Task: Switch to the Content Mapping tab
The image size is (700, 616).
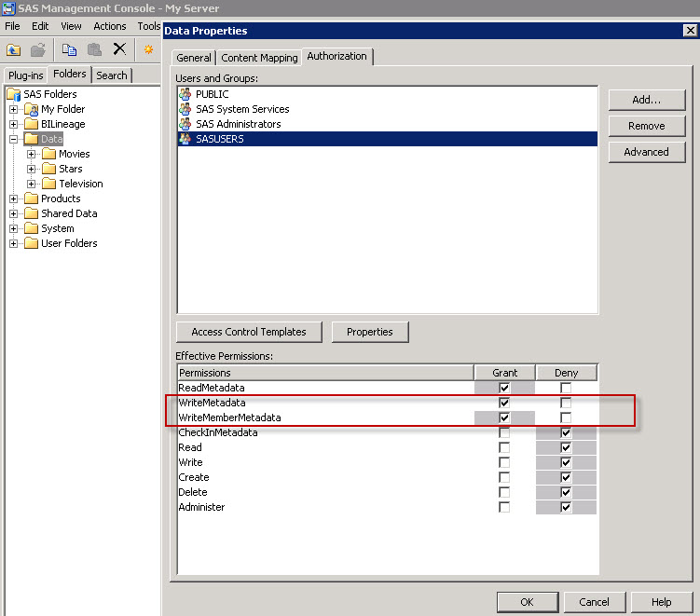Action: (259, 58)
